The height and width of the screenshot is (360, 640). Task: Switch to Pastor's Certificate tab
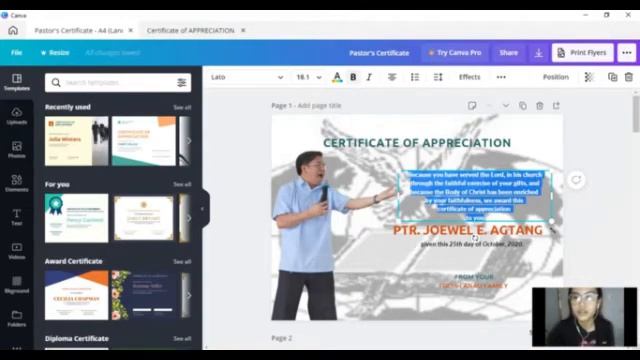(x=78, y=31)
